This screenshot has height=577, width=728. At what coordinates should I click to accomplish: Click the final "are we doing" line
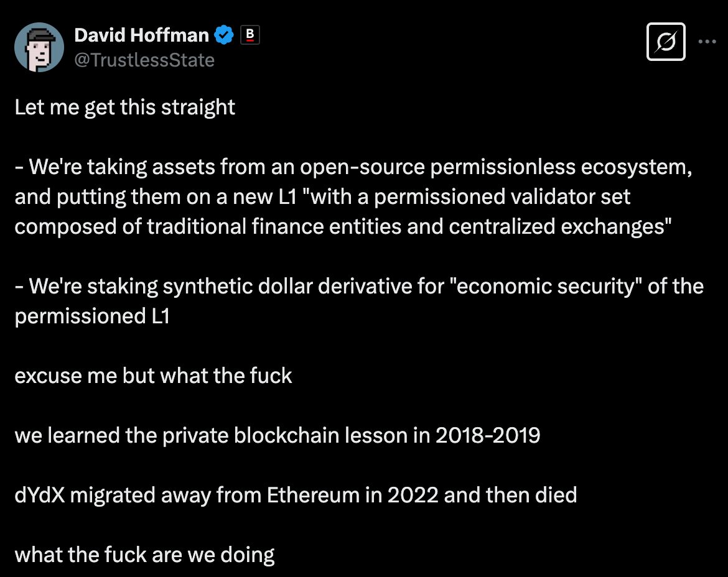coord(144,555)
